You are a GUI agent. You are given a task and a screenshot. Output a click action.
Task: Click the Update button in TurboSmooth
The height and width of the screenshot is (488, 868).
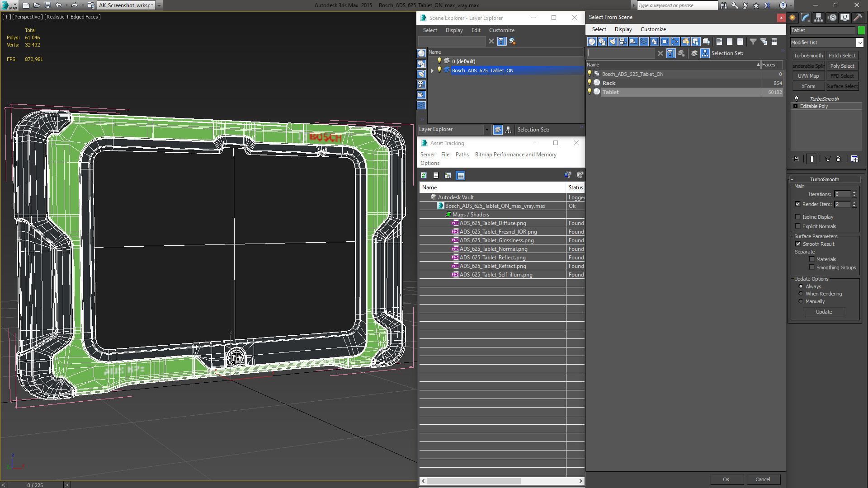click(x=824, y=312)
